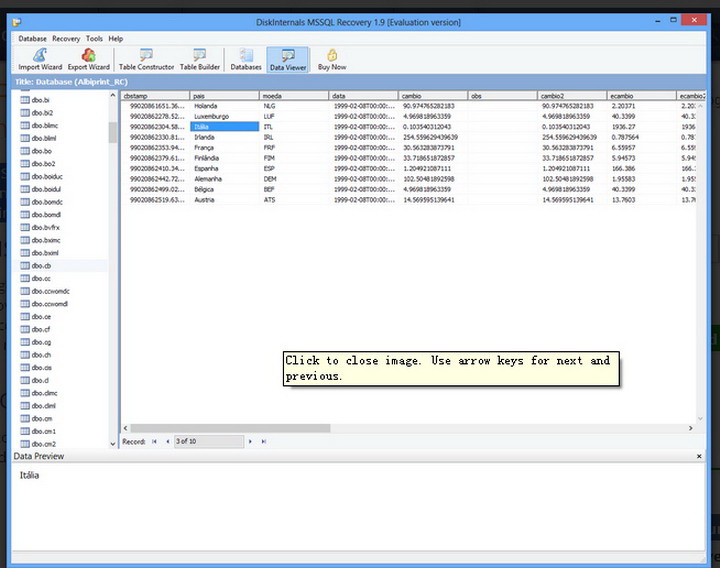Click the table icon next to dbo.bi

pos(25,100)
